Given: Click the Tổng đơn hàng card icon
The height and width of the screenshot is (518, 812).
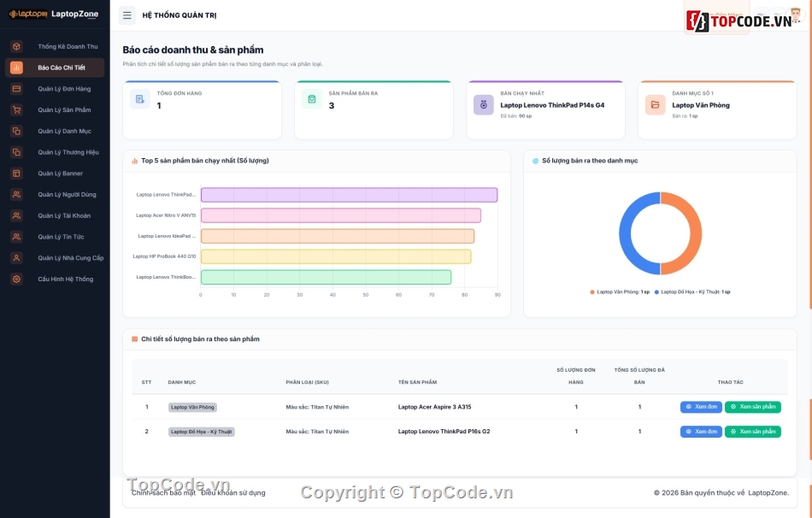Looking at the screenshot, I should [x=140, y=99].
